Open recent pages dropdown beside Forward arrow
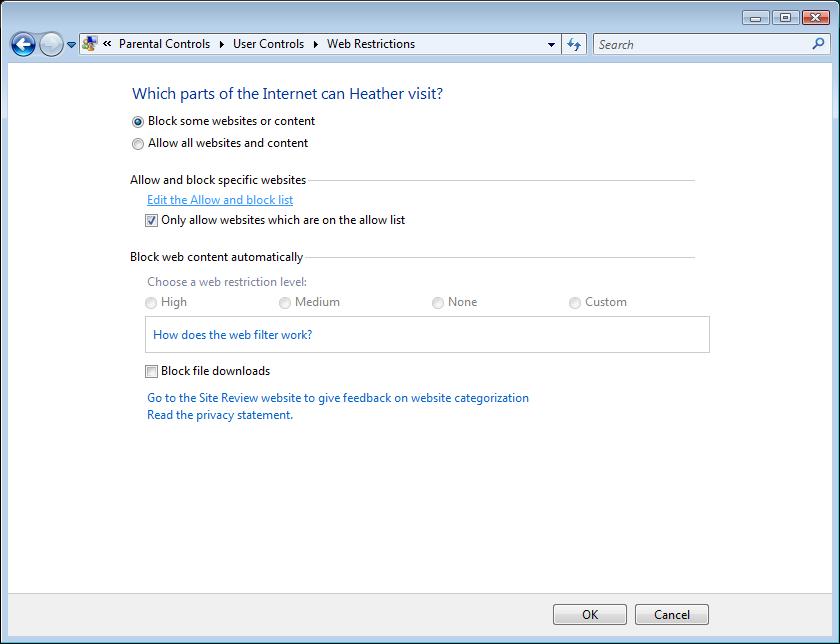The image size is (840, 644). click(71, 45)
